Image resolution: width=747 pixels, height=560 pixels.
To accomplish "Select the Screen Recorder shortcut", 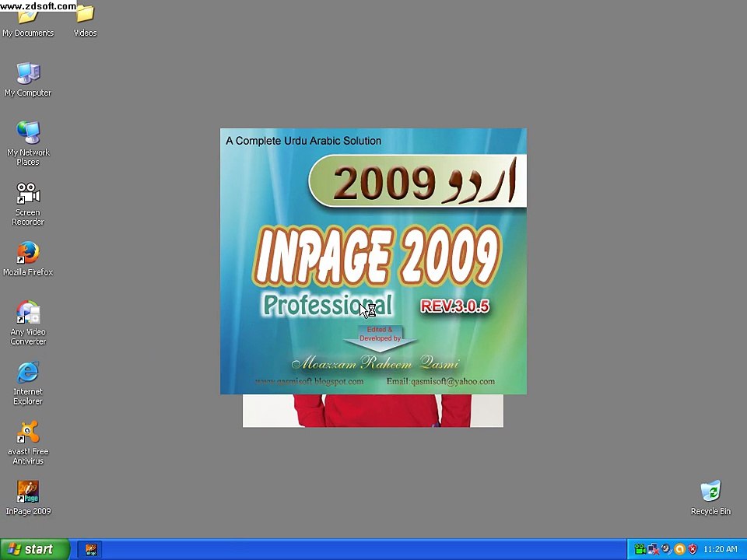I will 28,204.
